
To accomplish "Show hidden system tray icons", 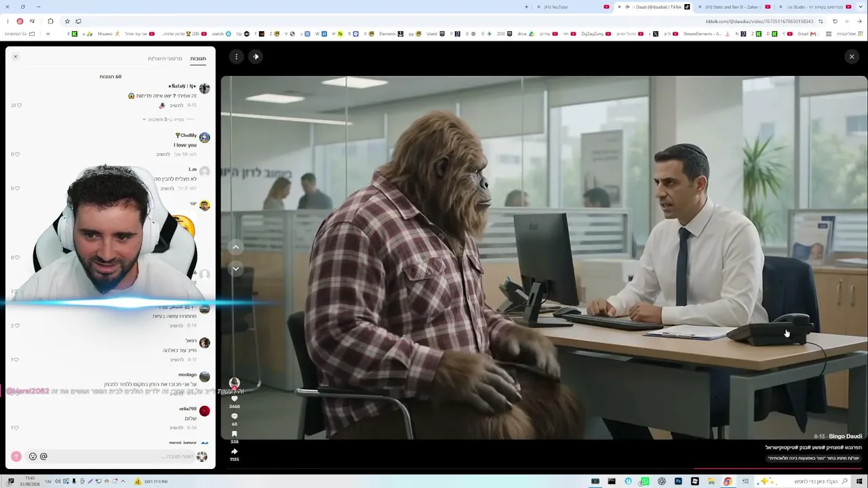I will [123, 481].
